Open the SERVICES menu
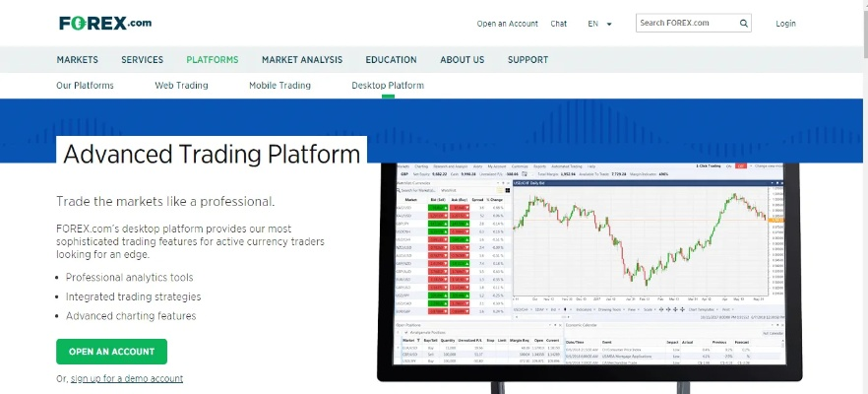 pos(142,60)
